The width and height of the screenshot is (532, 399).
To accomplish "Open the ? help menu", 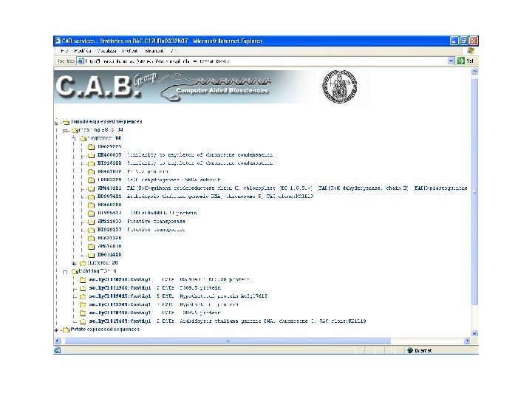I will pyautogui.click(x=171, y=51).
